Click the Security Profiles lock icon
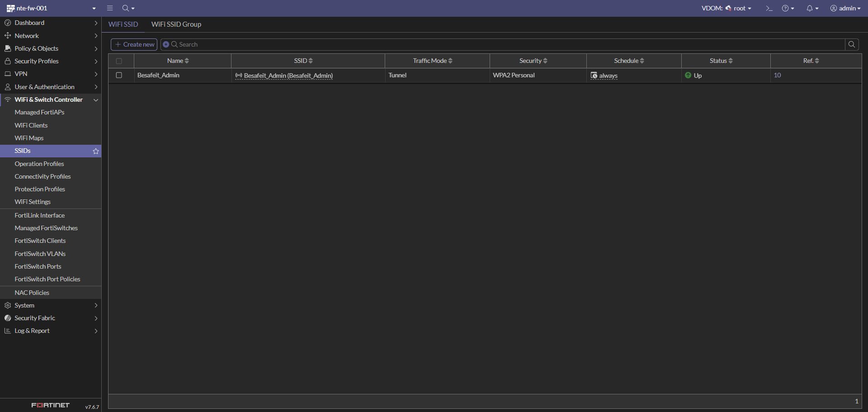 pyautogui.click(x=8, y=61)
